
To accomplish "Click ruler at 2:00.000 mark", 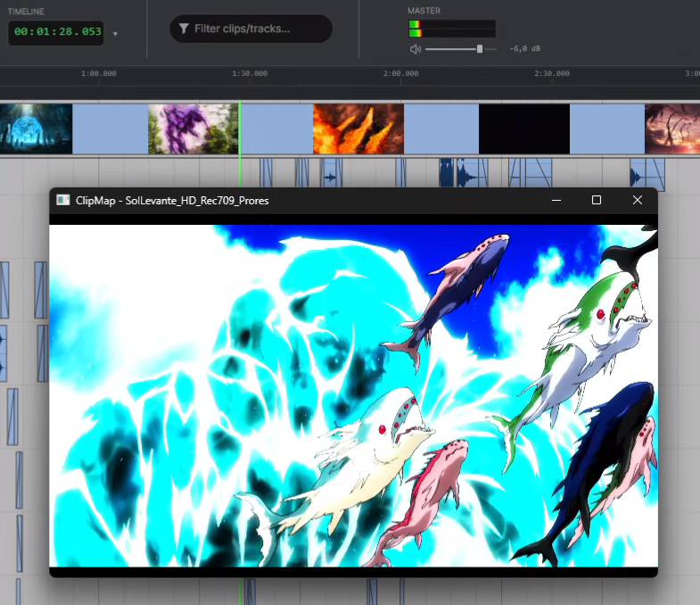I will (x=401, y=73).
